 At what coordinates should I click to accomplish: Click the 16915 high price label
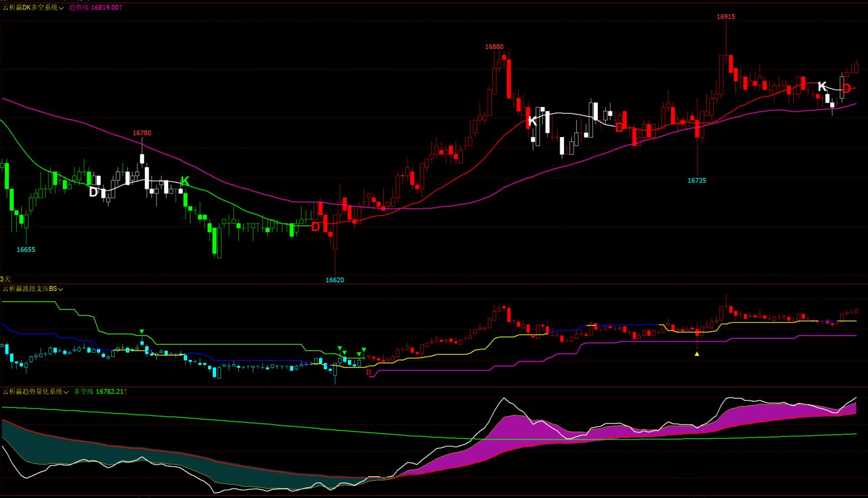point(725,17)
